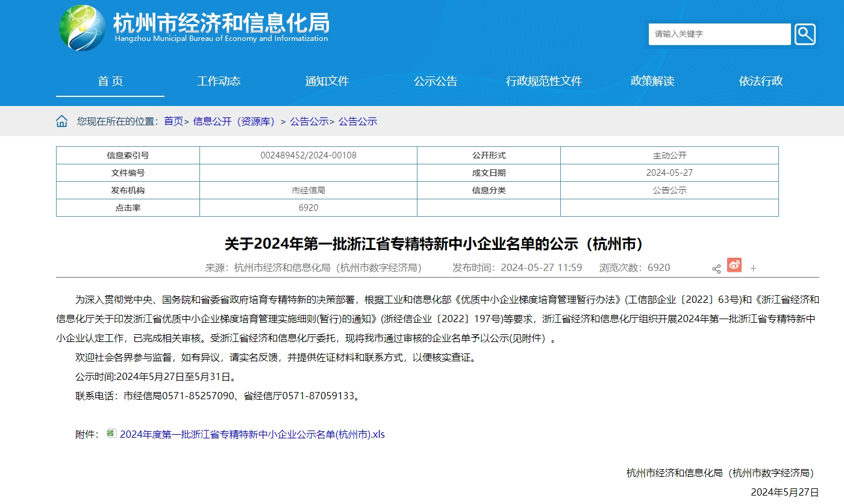
Task: Click the Excel file icon beside attachment
Action: (x=111, y=434)
